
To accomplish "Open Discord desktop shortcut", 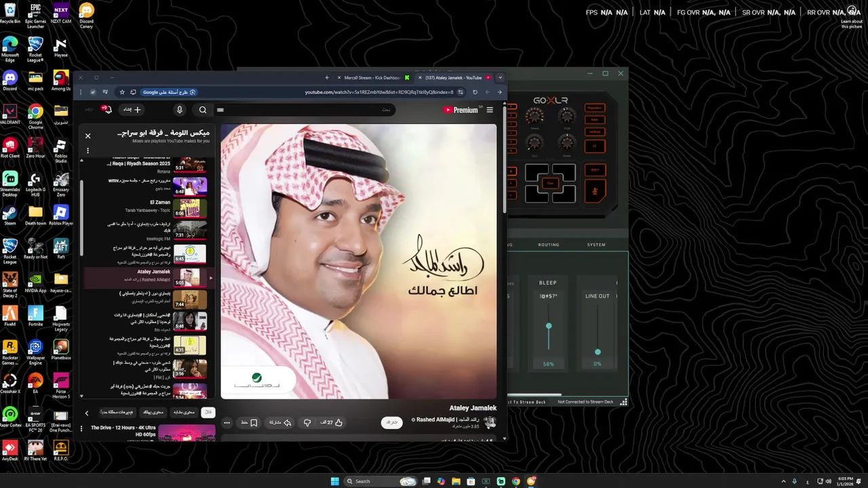I will [x=9, y=80].
